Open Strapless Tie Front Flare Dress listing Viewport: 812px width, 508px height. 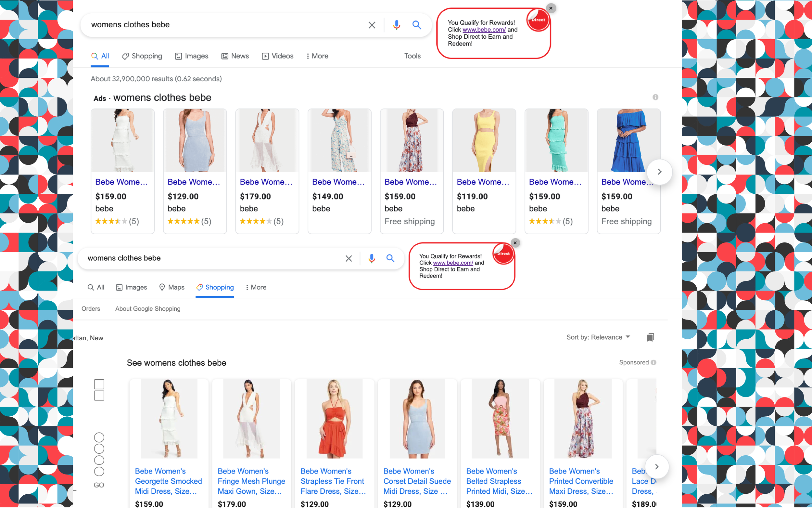[x=334, y=481]
